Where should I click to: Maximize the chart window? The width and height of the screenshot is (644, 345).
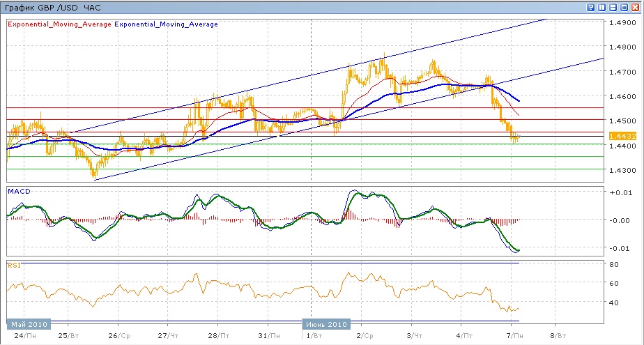pyautogui.click(x=624, y=8)
